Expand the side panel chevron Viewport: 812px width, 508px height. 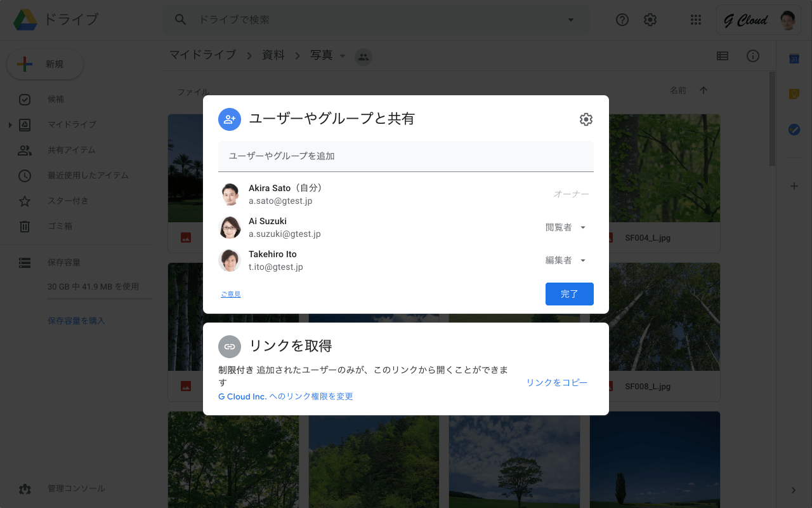[794, 490]
